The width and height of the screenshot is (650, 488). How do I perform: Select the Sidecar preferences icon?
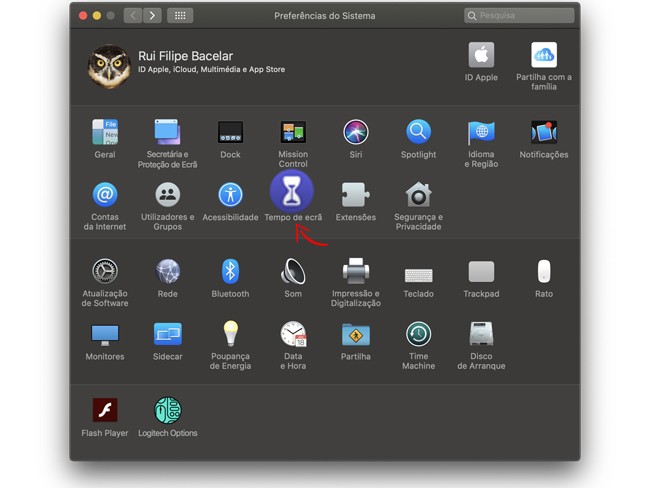click(x=167, y=334)
